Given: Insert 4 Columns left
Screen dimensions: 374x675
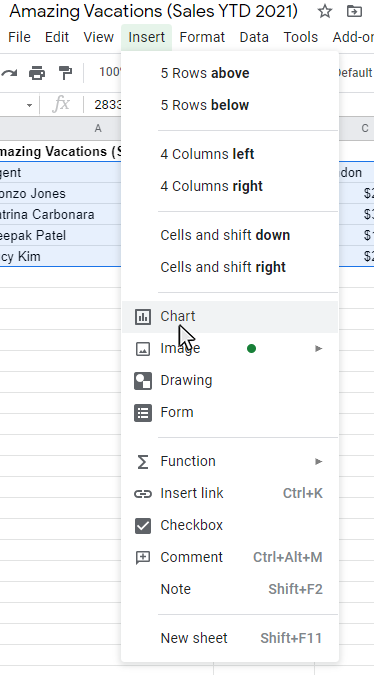Looking at the screenshot, I should point(230,154).
